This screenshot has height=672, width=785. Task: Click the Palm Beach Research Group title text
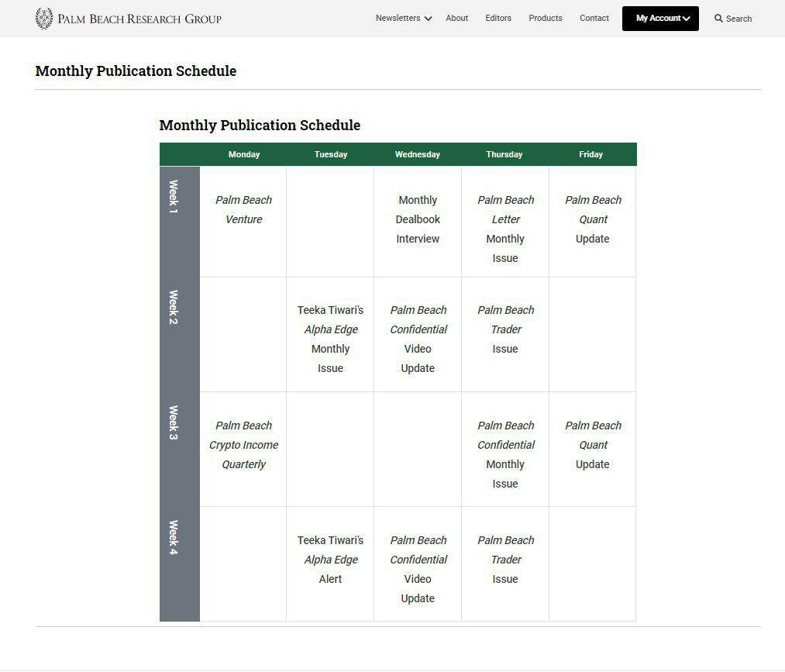pyautogui.click(x=139, y=19)
